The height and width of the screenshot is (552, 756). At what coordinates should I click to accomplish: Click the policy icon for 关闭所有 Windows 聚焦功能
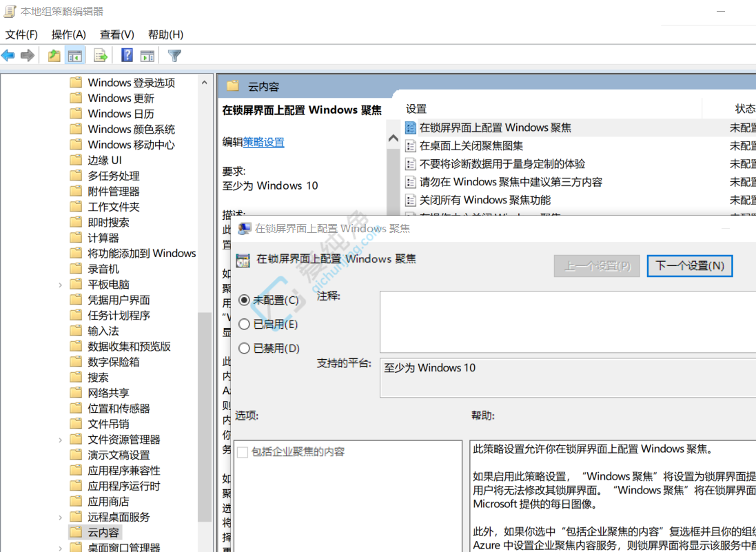tap(410, 200)
